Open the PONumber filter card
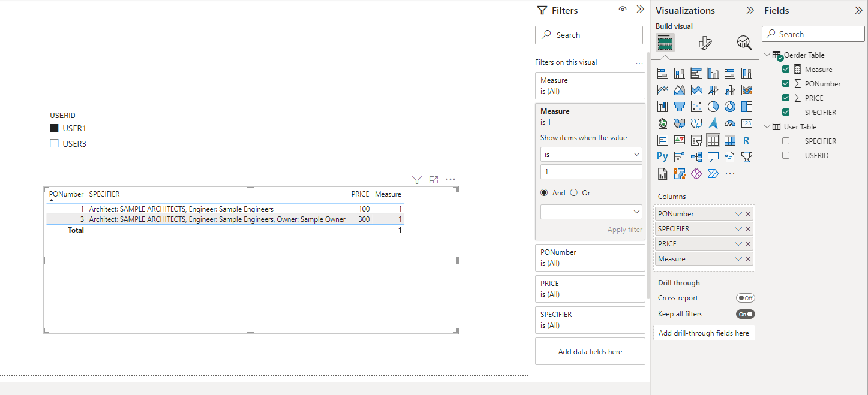 [x=590, y=258]
